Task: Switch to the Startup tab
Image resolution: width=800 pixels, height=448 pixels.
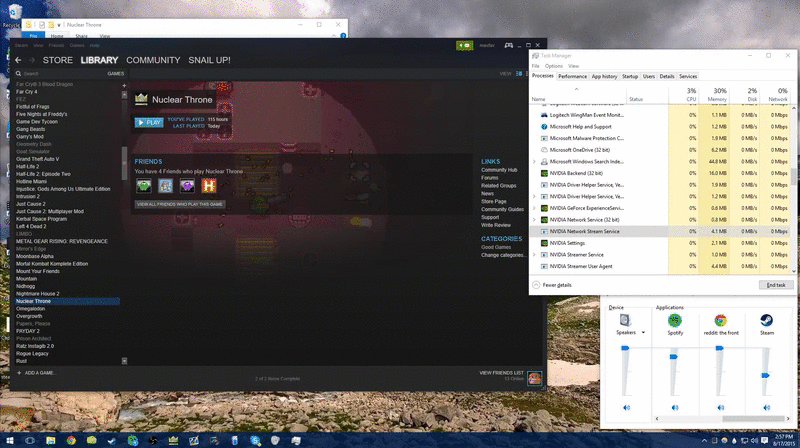Action: [x=630, y=77]
